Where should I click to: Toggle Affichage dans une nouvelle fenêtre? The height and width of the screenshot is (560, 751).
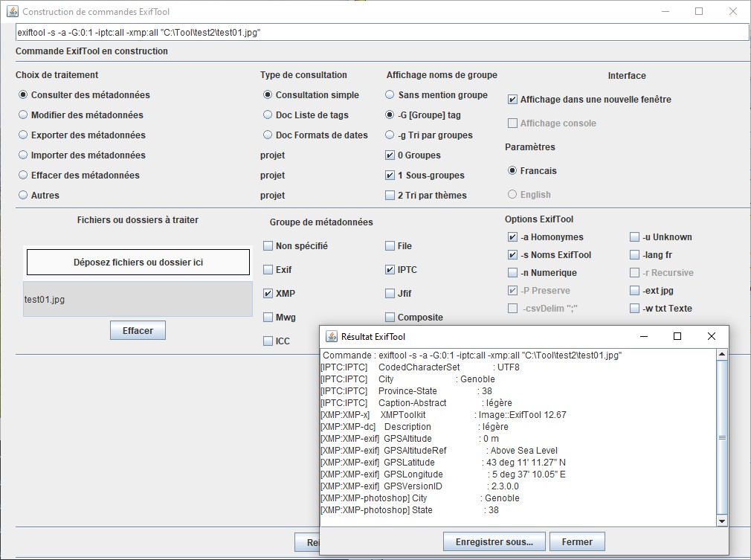tap(512, 100)
